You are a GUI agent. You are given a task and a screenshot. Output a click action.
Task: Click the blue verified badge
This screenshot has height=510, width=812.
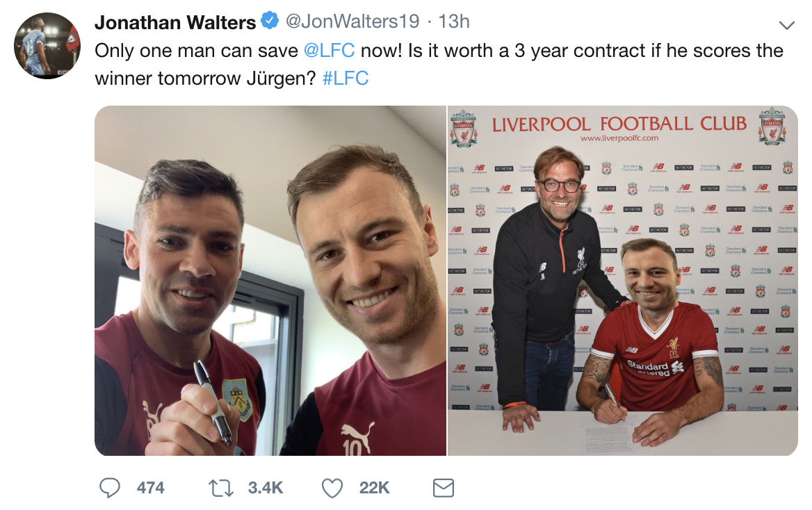[270, 22]
